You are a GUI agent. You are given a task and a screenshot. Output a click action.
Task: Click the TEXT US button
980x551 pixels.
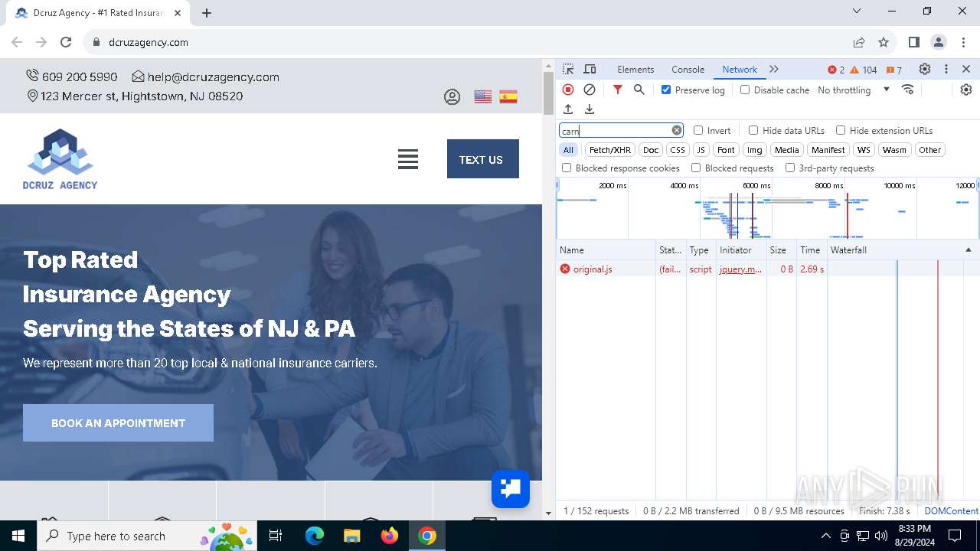click(x=483, y=159)
